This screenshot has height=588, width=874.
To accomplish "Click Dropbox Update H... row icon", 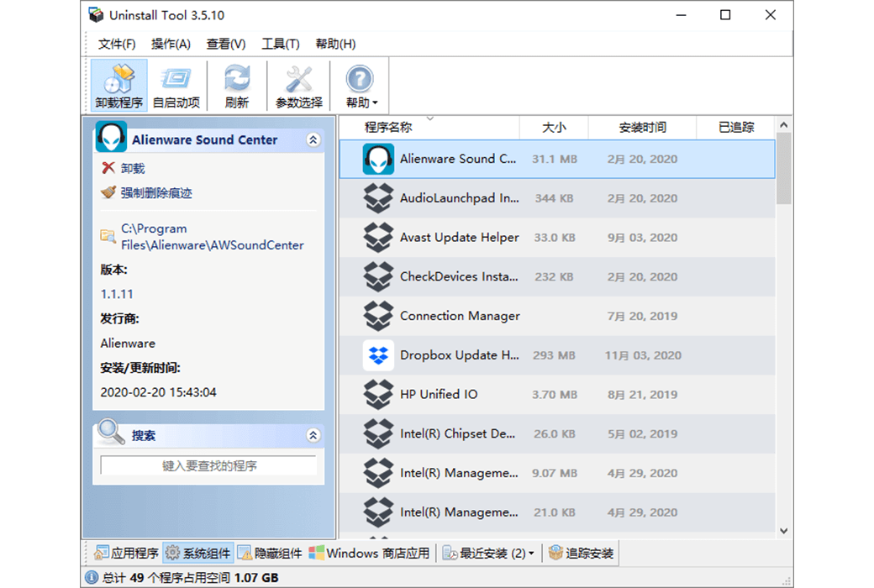I will coord(378,355).
